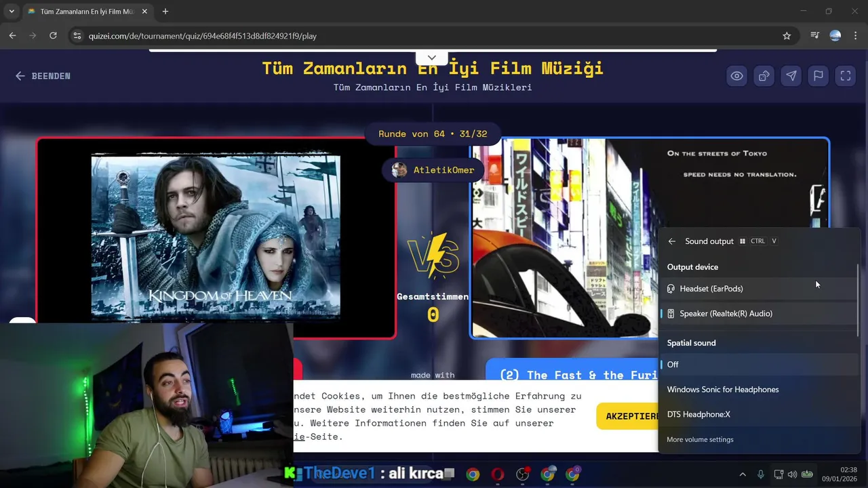
Task: Click the Runde von 64 • 31/32 label
Action: [433, 134]
